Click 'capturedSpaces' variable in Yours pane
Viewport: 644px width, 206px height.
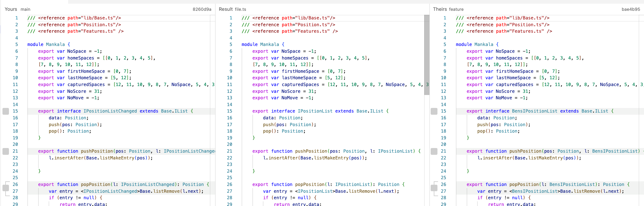86,84
